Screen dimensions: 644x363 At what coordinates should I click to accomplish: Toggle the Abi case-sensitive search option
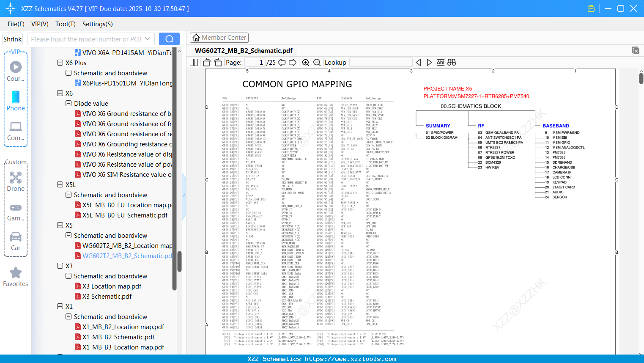click(441, 62)
